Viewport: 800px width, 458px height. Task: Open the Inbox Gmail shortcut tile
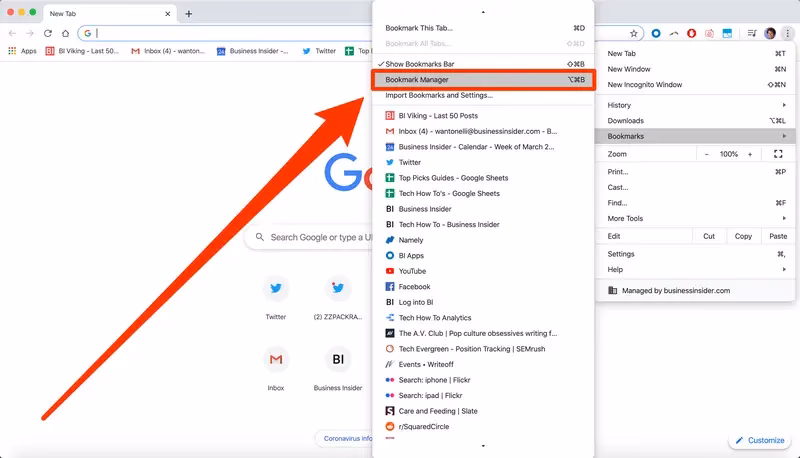tap(276, 369)
